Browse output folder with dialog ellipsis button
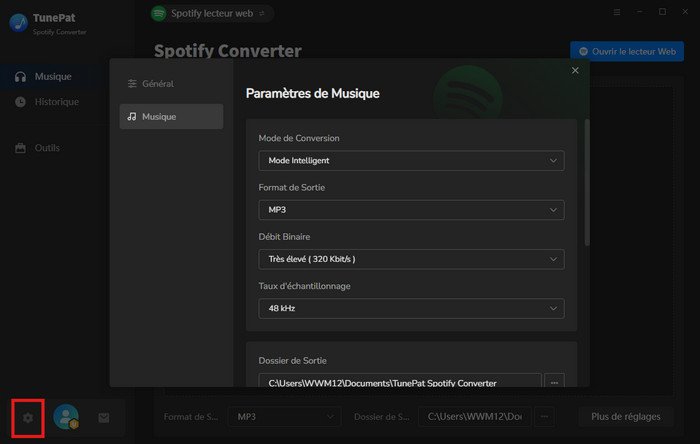The image size is (700, 444). 554,382
